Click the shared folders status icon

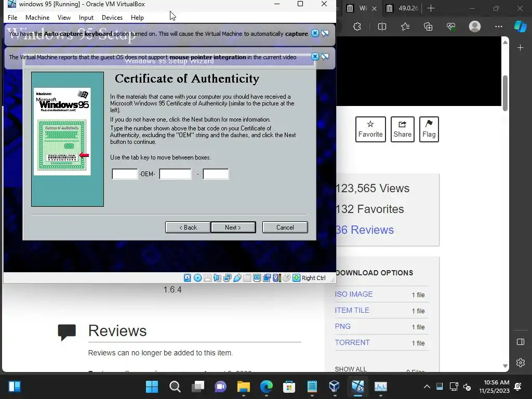point(247,278)
